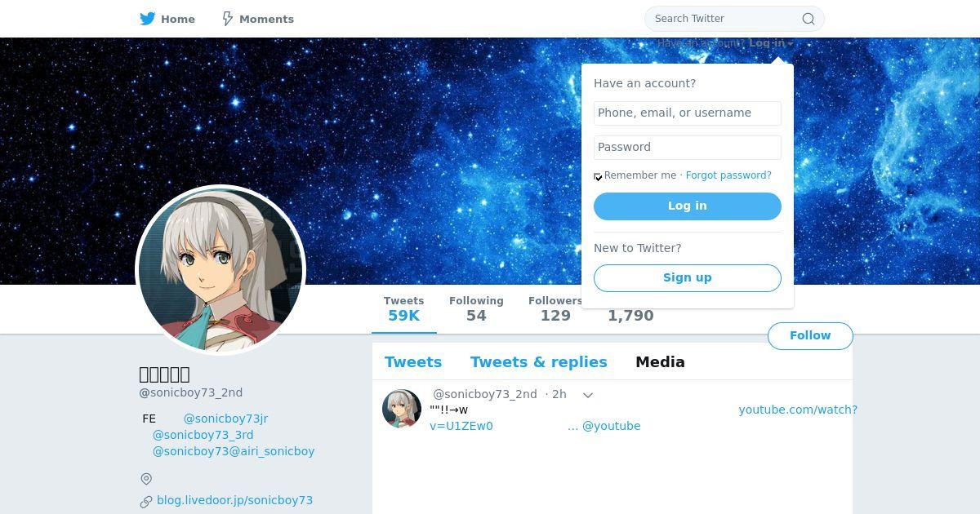This screenshot has width=980, height=514.
Task: Click the blue Log in button
Action: coord(688,206)
